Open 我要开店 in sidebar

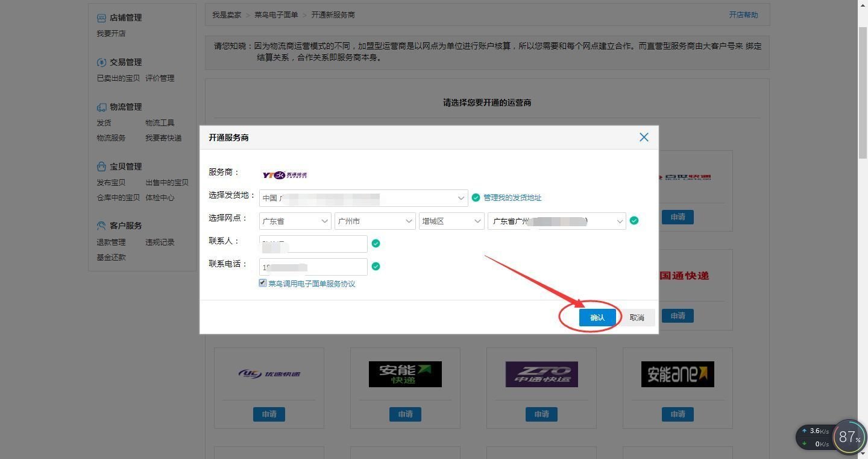tap(111, 34)
